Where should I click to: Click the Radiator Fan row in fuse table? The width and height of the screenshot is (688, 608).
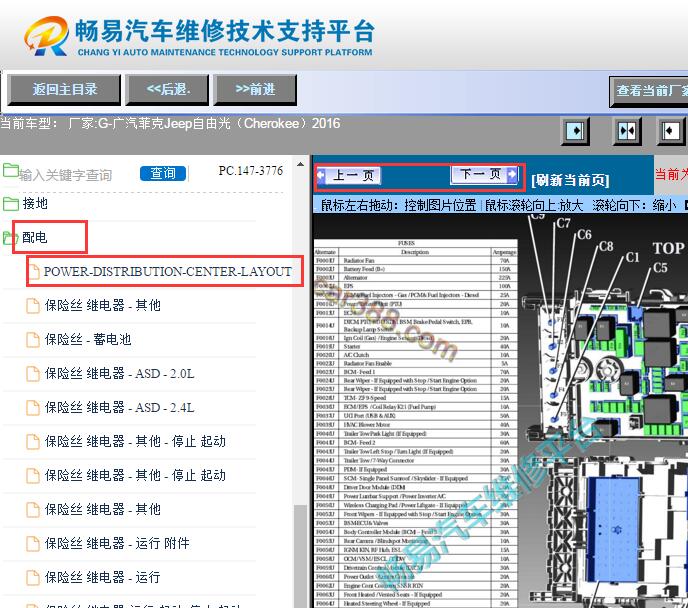(x=416, y=261)
